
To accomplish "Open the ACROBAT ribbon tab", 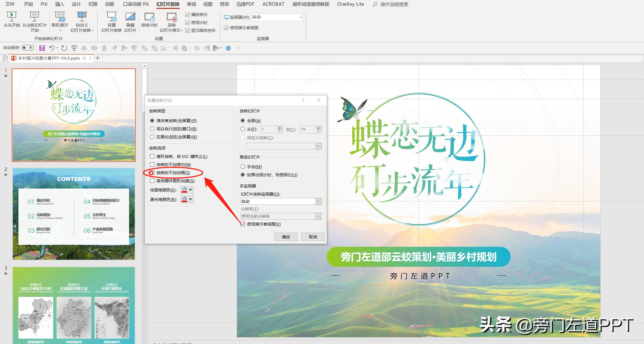I will coord(273,4).
